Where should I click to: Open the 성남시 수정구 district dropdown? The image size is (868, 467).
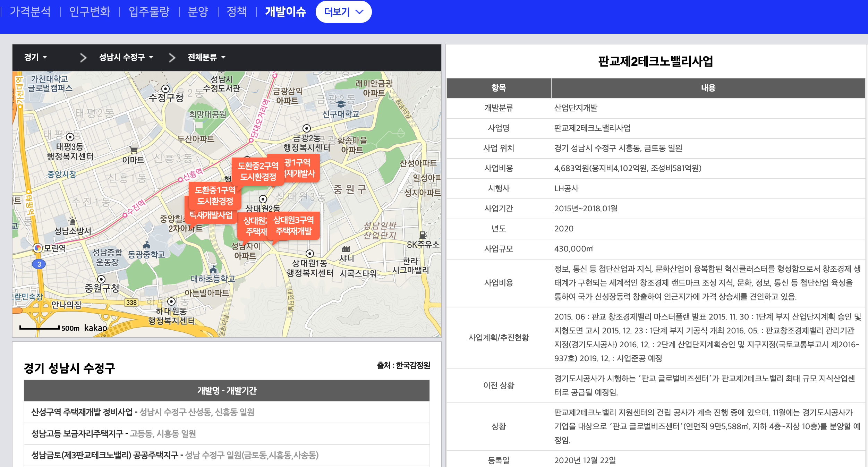pyautogui.click(x=126, y=57)
